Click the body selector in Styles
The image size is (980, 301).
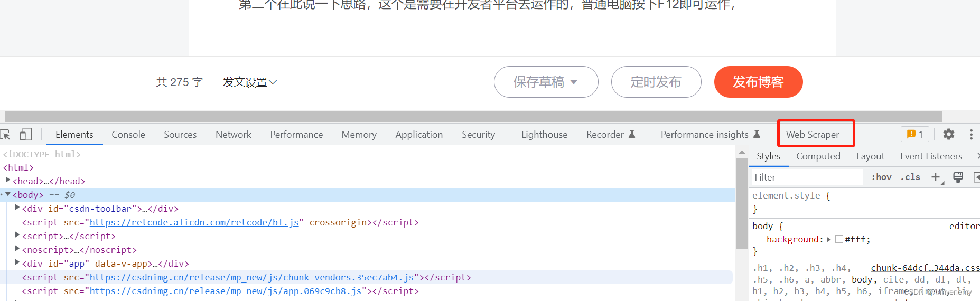(762, 226)
